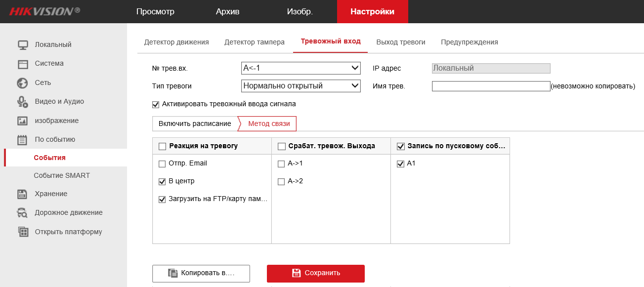Check the A->1 alarm output checkbox
The height and width of the screenshot is (287, 644).
coord(281,164)
